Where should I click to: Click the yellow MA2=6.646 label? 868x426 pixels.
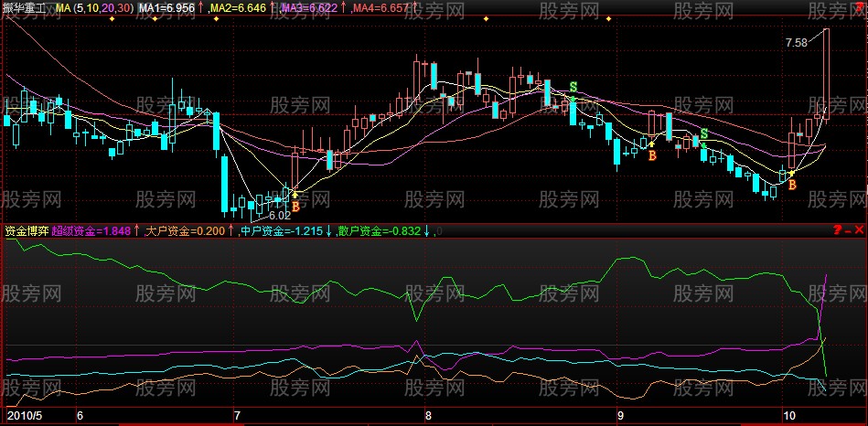point(240,7)
